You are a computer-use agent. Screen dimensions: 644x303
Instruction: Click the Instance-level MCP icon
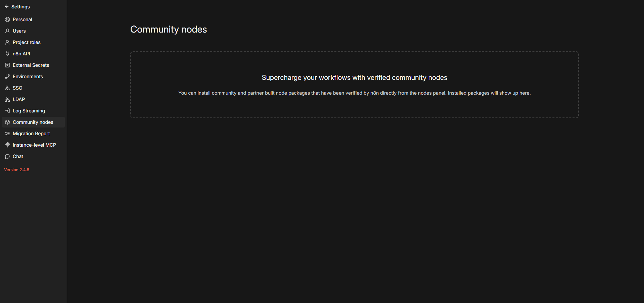[7, 145]
